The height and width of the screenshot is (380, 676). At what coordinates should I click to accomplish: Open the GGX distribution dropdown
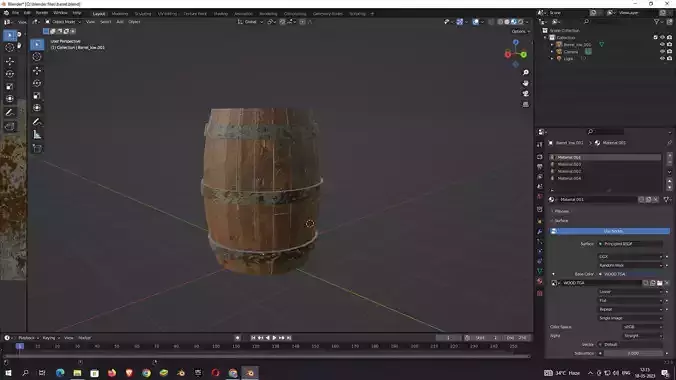tap(630, 257)
